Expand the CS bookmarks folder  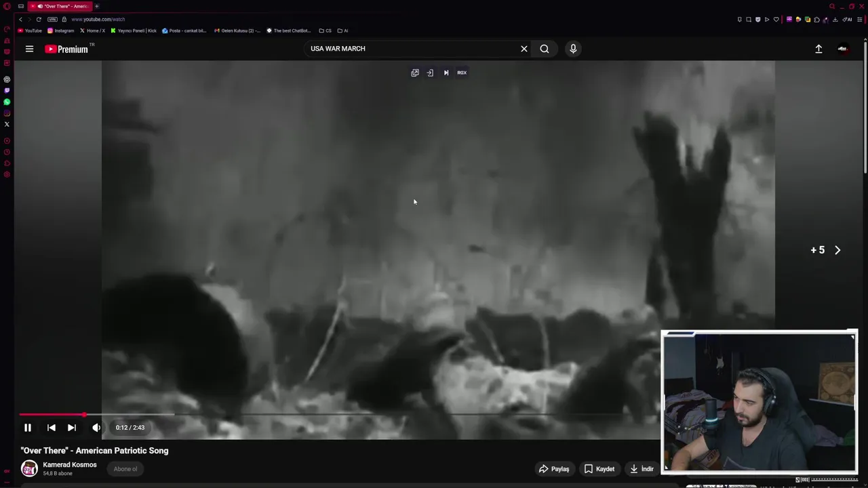click(325, 30)
